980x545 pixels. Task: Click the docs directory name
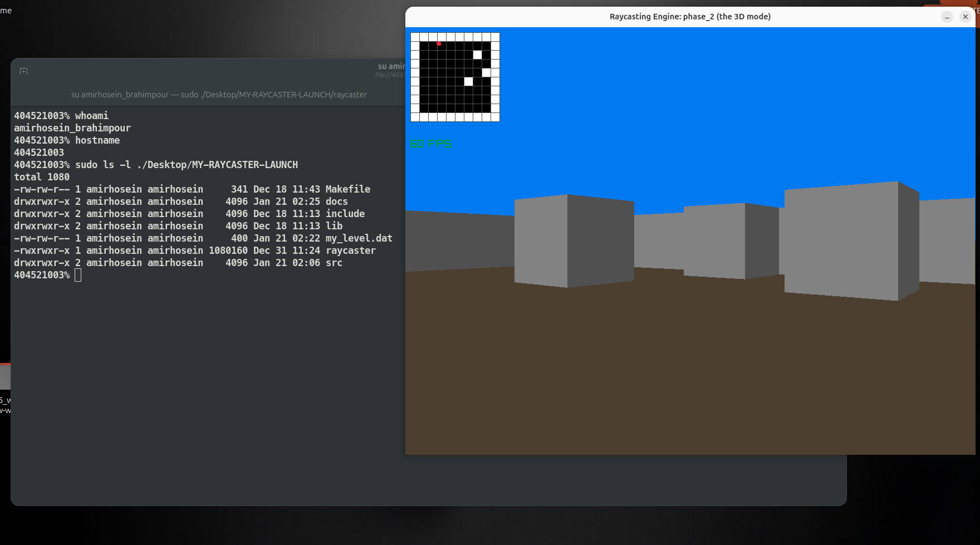coord(336,202)
